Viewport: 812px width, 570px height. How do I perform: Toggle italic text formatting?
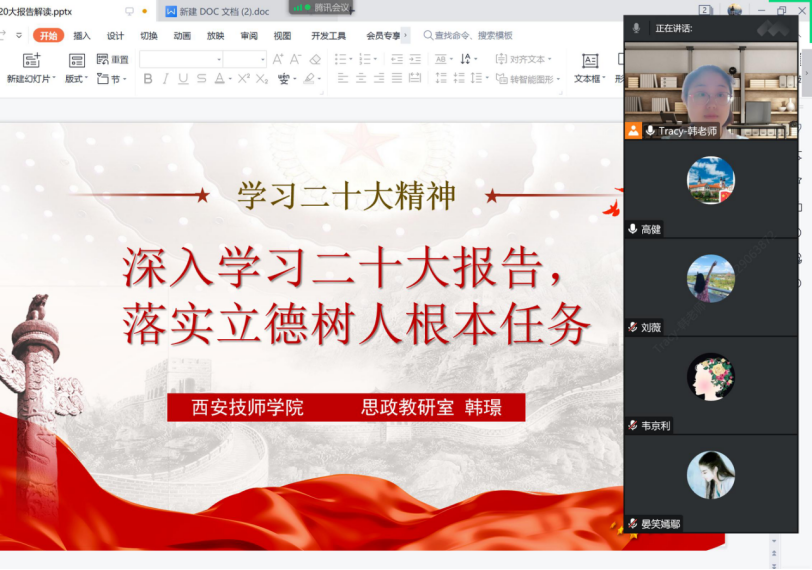(166, 79)
